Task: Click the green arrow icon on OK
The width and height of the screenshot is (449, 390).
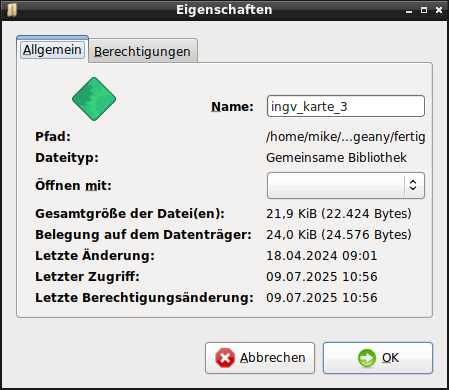Action: click(x=367, y=358)
